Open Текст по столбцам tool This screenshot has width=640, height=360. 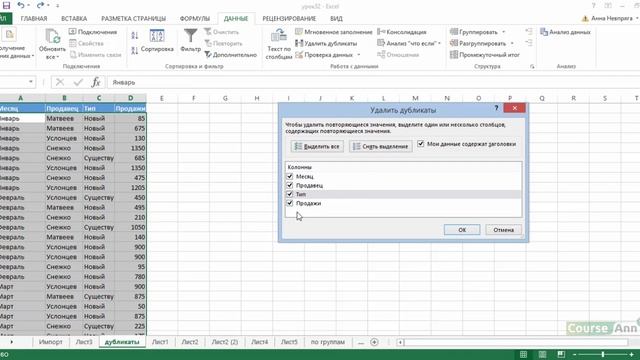279,44
